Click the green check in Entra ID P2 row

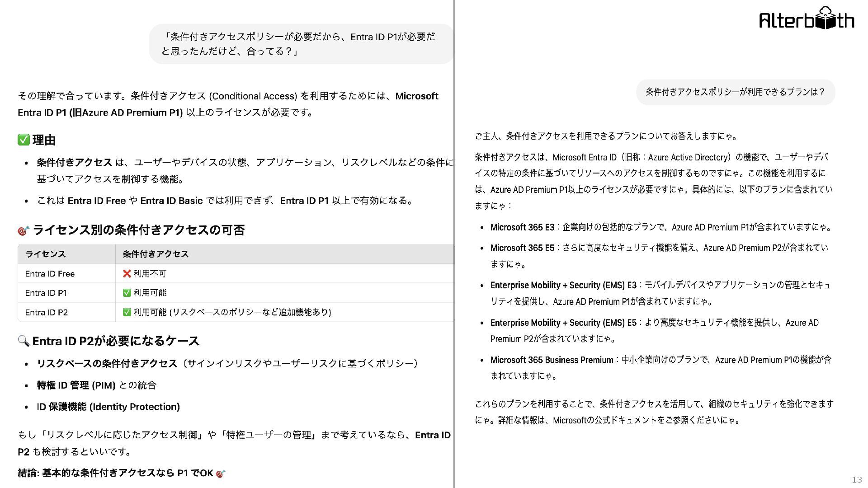127,312
